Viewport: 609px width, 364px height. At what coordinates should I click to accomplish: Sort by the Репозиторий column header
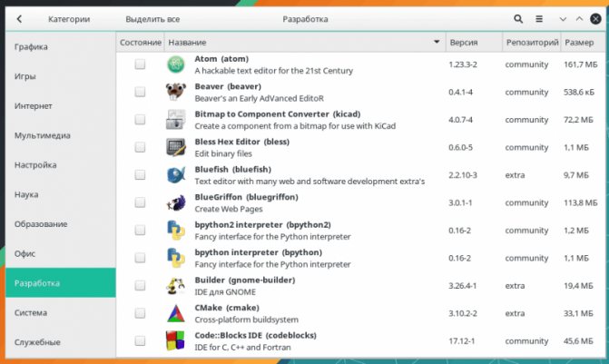pyautogui.click(x=532, y=42)
